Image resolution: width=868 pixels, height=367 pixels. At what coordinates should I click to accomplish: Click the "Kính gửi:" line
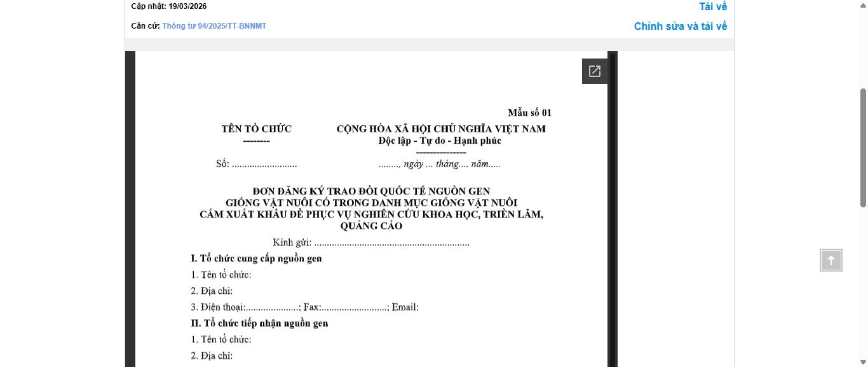[x=371, y=242]
